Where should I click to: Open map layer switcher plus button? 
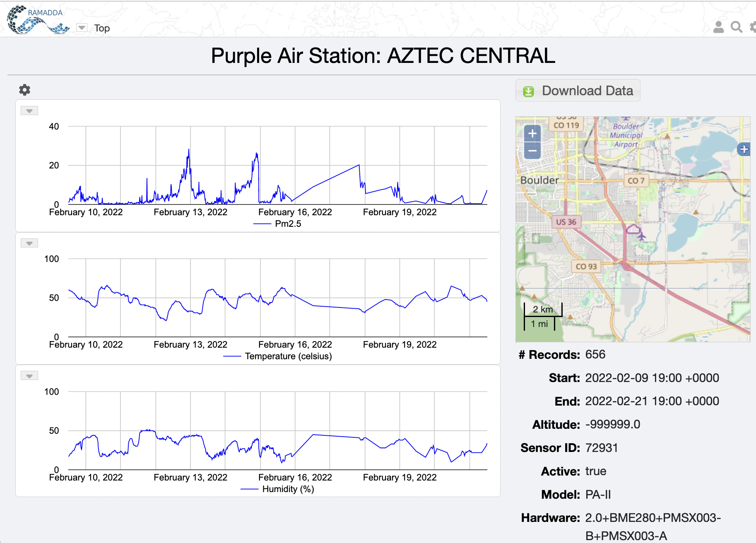(744, 149)
